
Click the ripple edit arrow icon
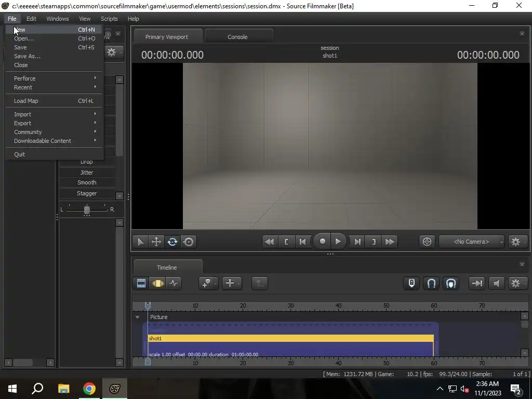[477, 283]
